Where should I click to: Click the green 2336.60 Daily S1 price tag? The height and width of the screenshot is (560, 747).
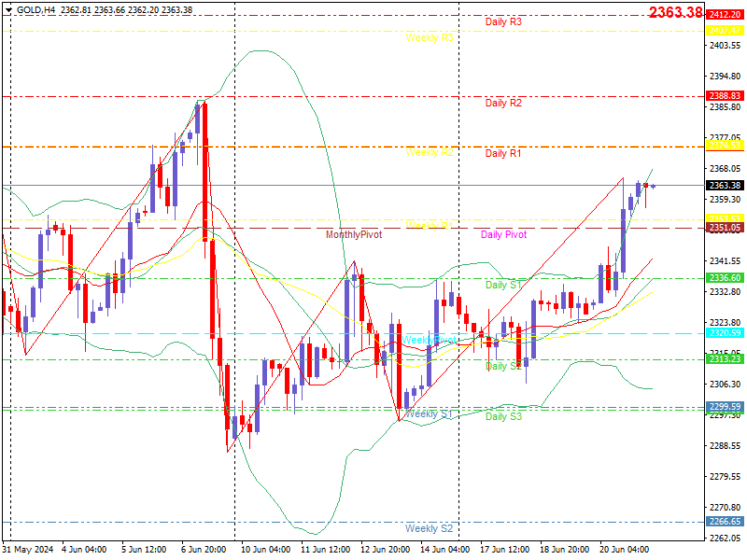click(x=725, y=277)
